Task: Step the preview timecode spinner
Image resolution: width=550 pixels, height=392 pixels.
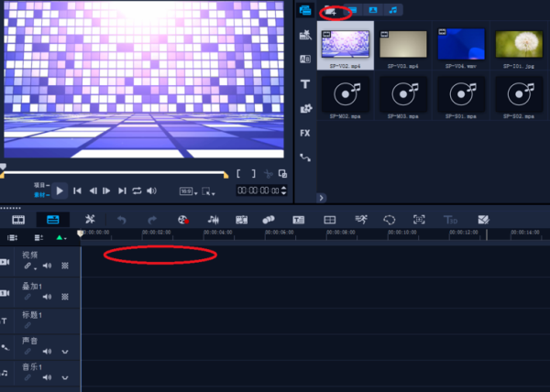Action: tap(284, 191)
